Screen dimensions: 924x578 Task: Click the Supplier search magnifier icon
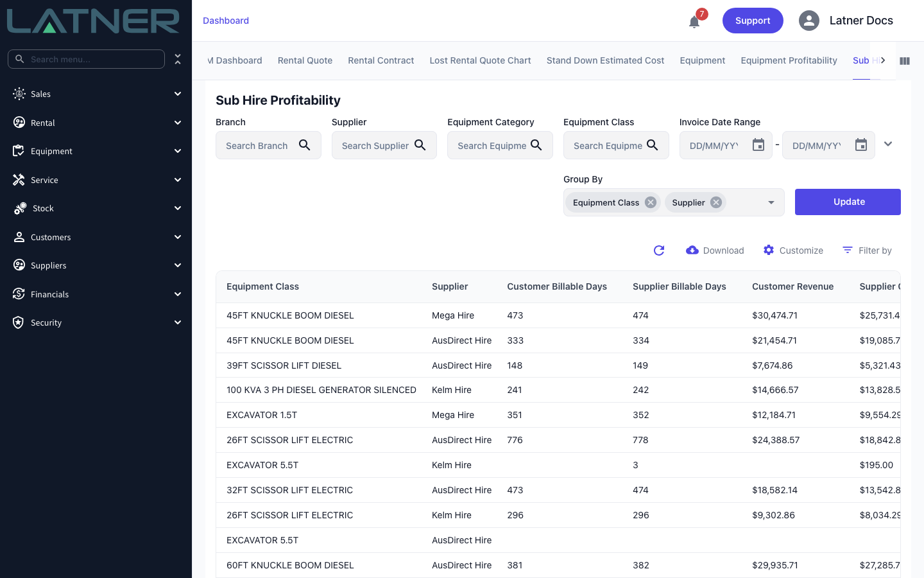click(x=420, y=145)
